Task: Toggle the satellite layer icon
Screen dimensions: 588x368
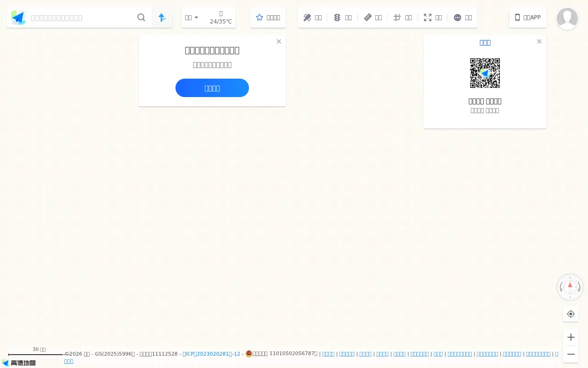Action: [307, 17]
